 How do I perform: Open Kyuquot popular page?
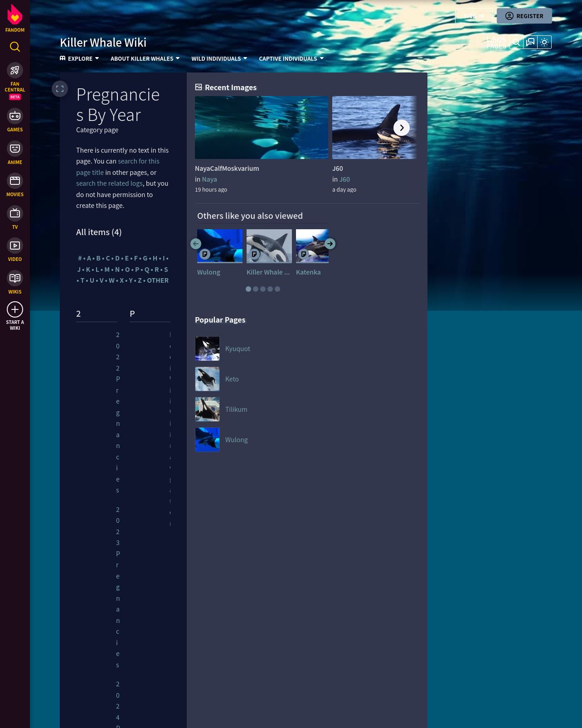coord(238,349)
